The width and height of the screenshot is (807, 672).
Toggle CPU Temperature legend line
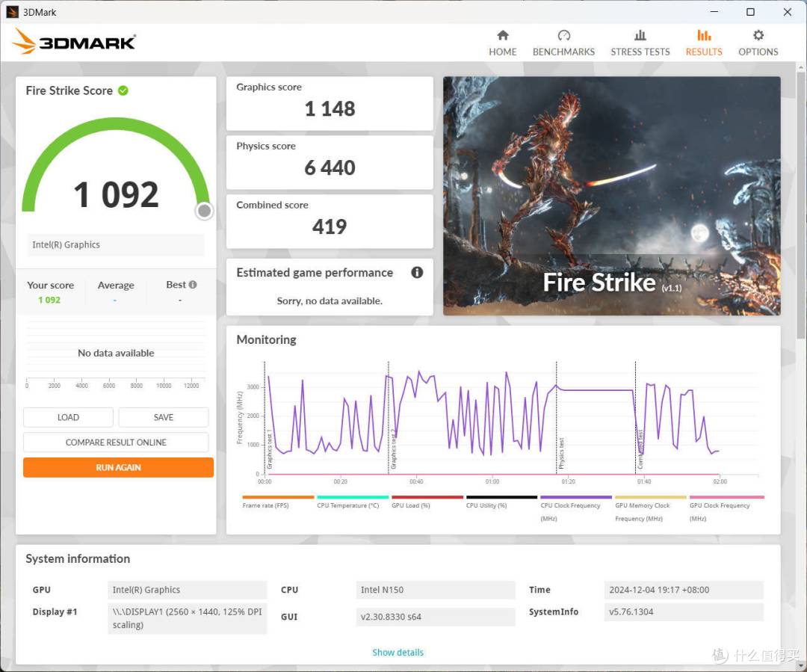(352, 497)
